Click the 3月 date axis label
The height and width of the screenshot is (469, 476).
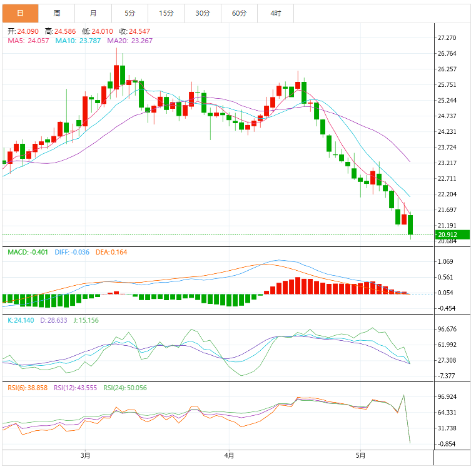(85, 456)
